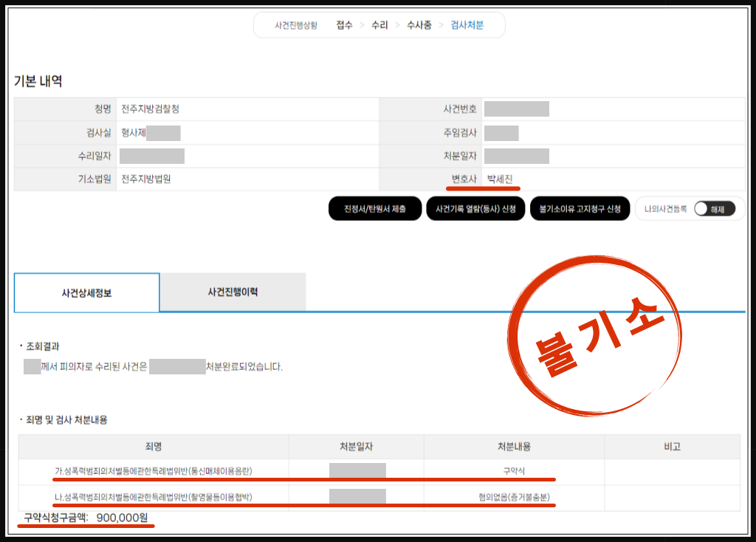Select the 사건상세정보 tab

[x=86, y=292]
